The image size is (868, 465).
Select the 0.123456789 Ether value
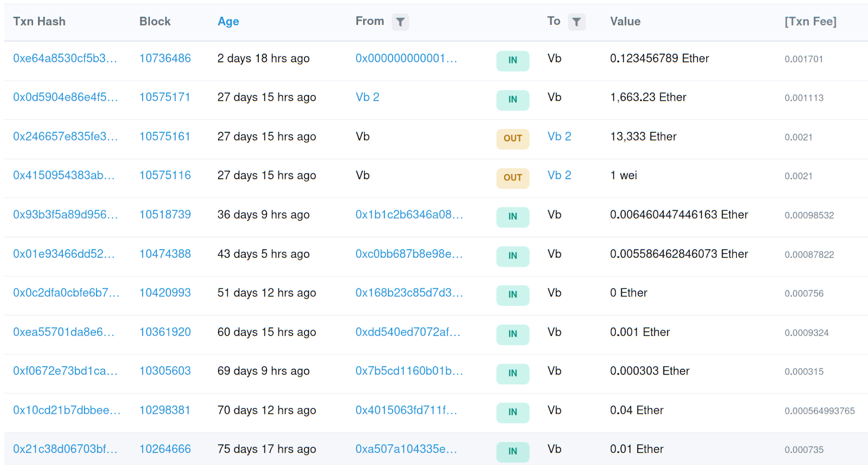pyautogui.click(x=660, y=59)
